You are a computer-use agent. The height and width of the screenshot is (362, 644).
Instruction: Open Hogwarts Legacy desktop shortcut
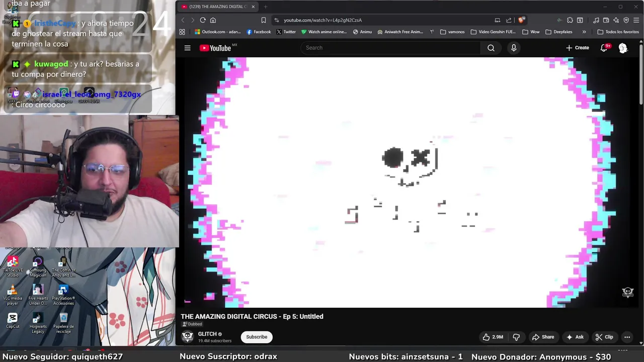[38, 323]
